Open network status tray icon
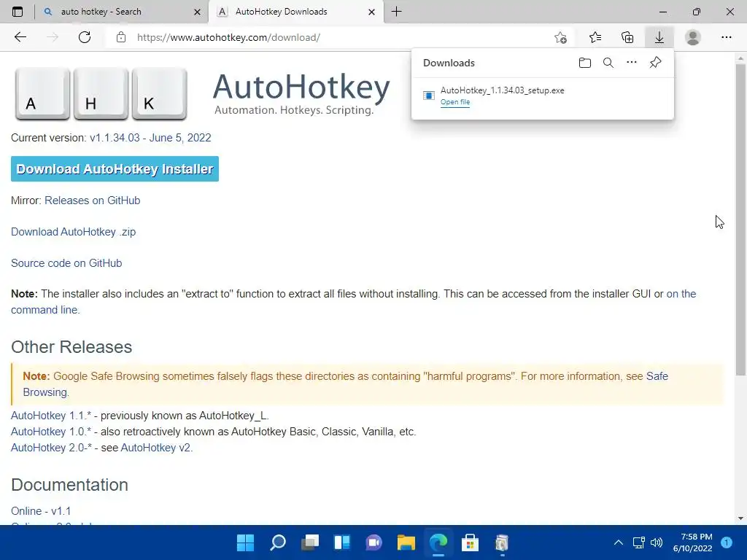 (639, 542)
